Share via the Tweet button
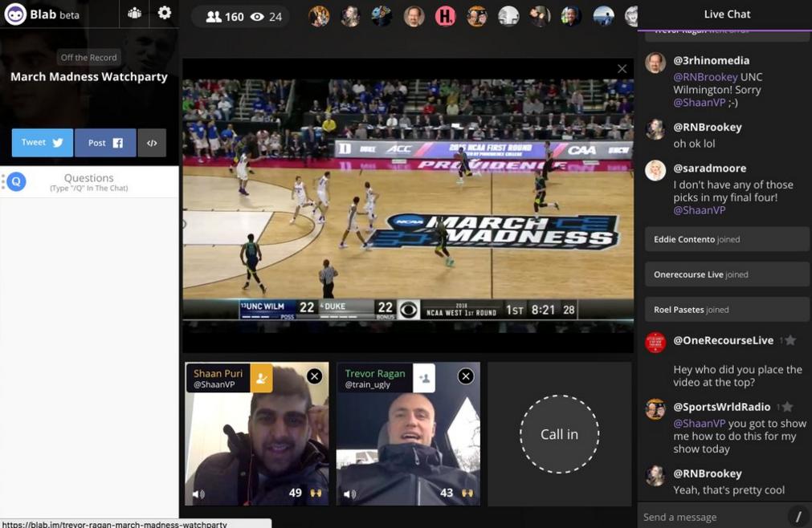This screenshot has width=812, height=528. click(43, 143)
